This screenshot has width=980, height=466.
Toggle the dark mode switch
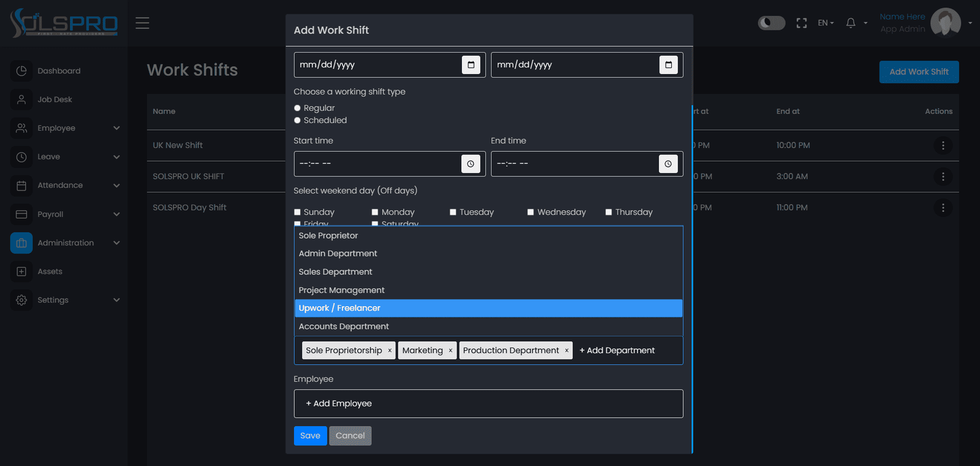(x=772, y=23)
